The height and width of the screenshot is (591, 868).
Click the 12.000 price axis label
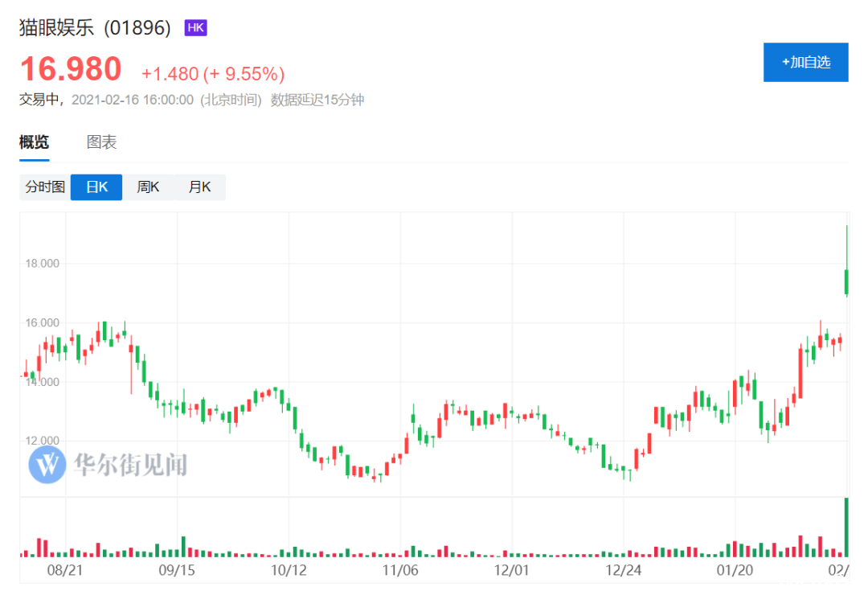[42, 441]
